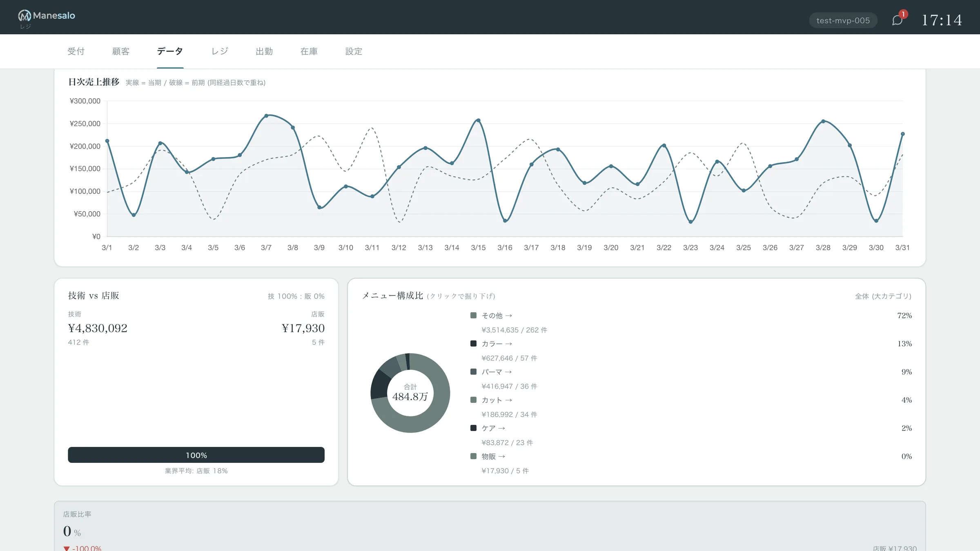Drill down into ケア category
This screenshot has width=980, height=551.
(x=493, y=428)
